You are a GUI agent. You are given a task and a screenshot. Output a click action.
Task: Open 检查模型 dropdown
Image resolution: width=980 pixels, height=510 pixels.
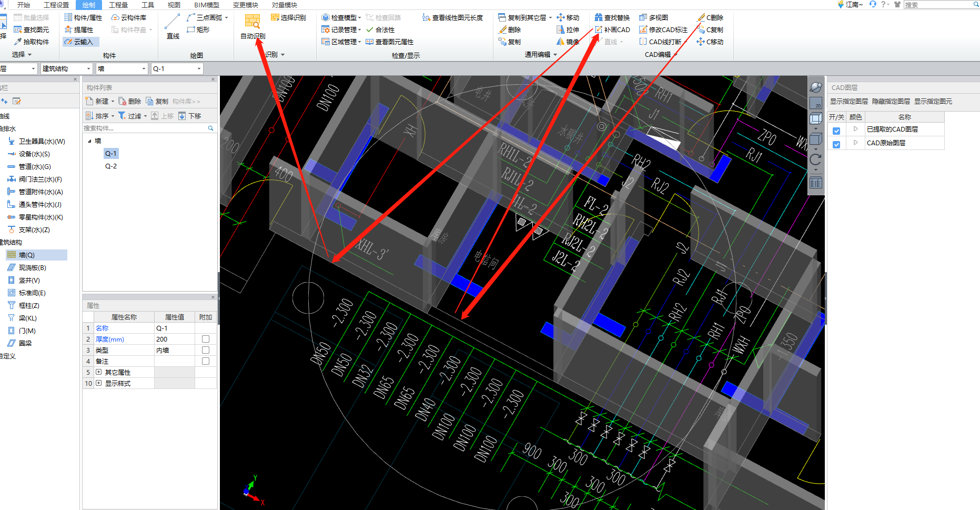tap(341, 17)
